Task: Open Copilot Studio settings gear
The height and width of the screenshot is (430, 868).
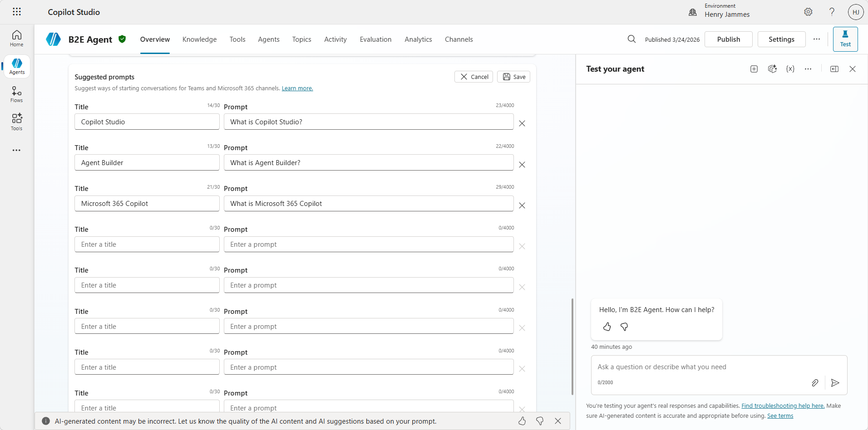Action: click(809, 12)
